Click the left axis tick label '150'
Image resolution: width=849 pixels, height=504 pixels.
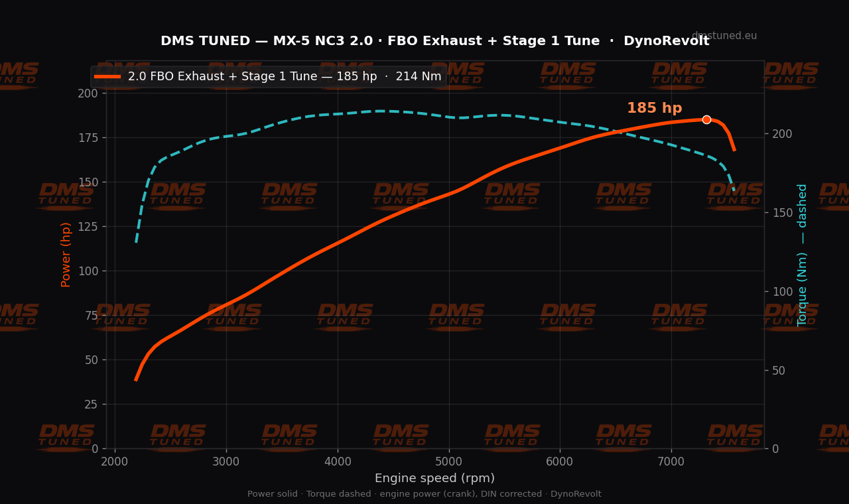click(88, 182)
